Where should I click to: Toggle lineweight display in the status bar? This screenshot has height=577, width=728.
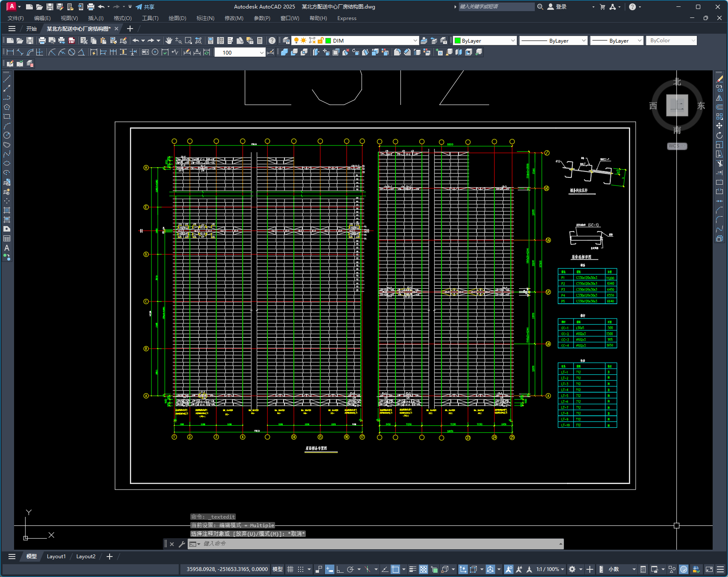(x=412, y=569)
